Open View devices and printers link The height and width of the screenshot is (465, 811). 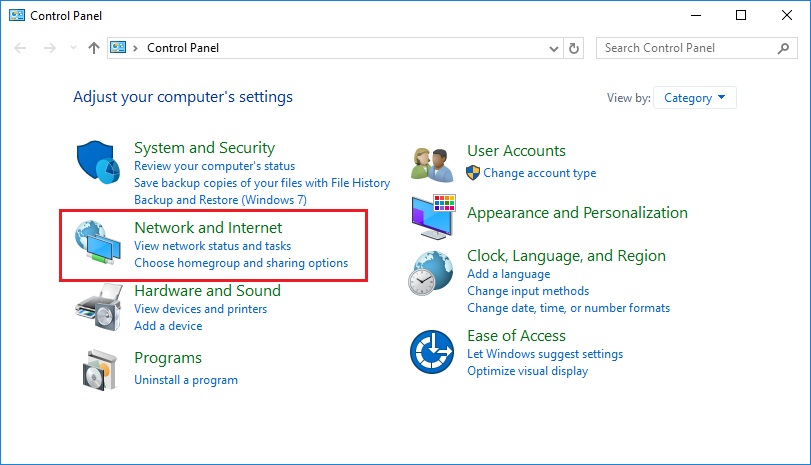pyautogui.click(x=201, y=309)
